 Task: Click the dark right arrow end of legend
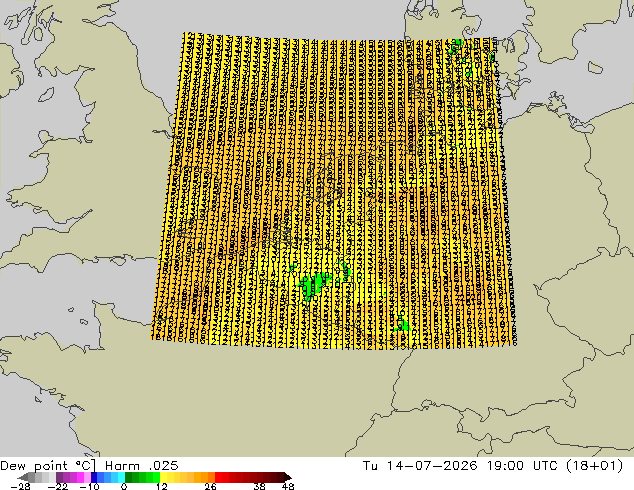tap(288, 477)
